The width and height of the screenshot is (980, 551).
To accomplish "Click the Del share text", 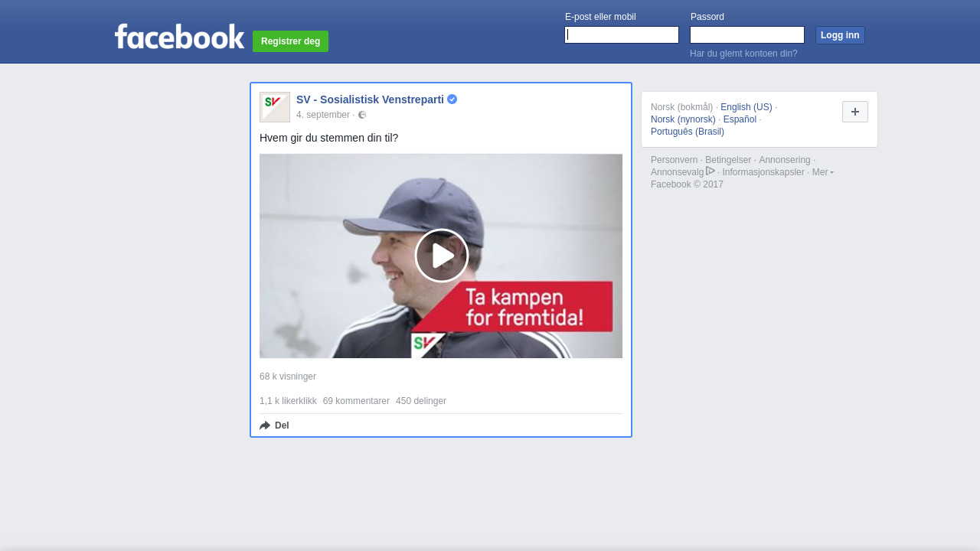I will [282, 425].
